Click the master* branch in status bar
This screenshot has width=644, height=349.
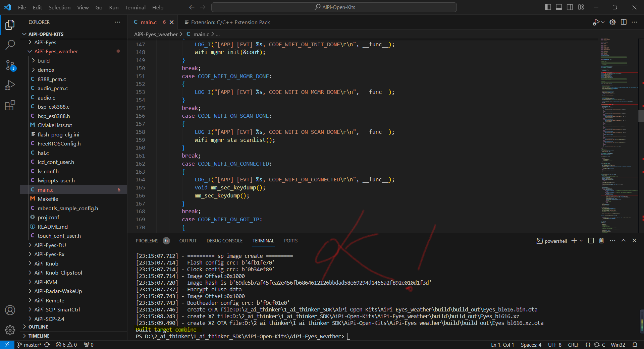tap(29, 345)
